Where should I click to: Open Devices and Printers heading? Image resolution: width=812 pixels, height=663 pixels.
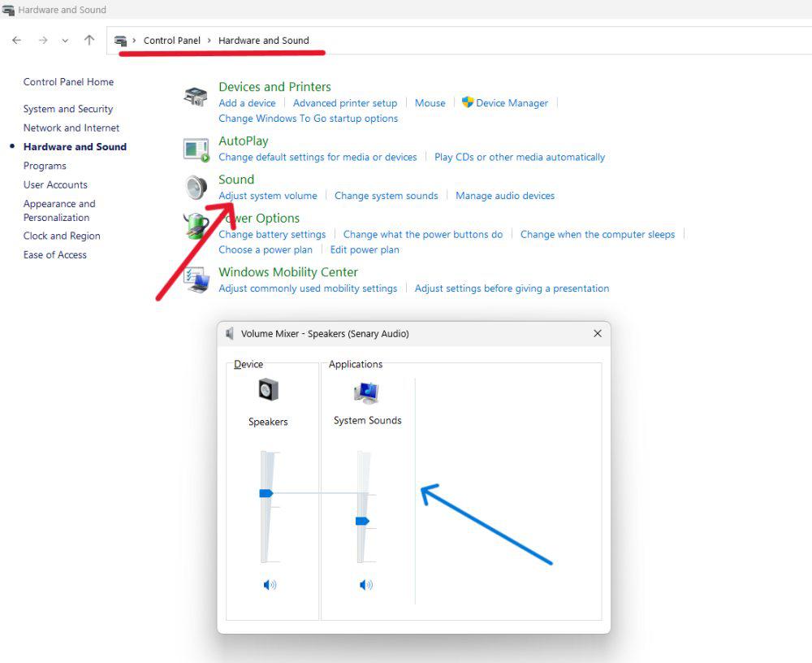(x=274, y=87)
